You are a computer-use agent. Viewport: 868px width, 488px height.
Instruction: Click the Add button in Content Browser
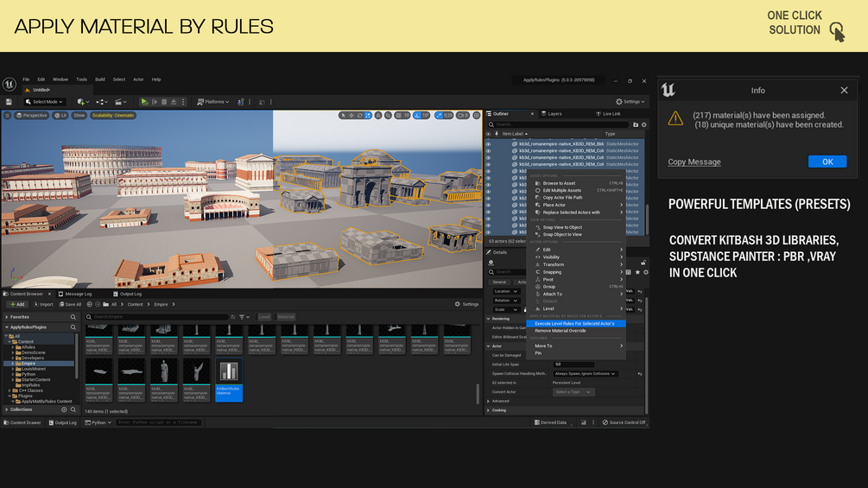[x=17, y=304]
